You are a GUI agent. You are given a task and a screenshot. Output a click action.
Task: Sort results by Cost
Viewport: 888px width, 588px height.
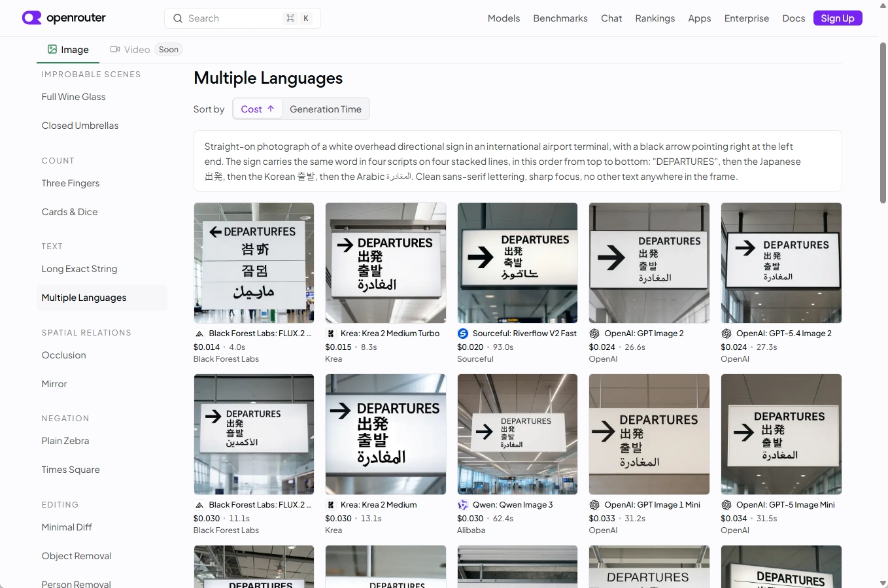click(258, 109)
